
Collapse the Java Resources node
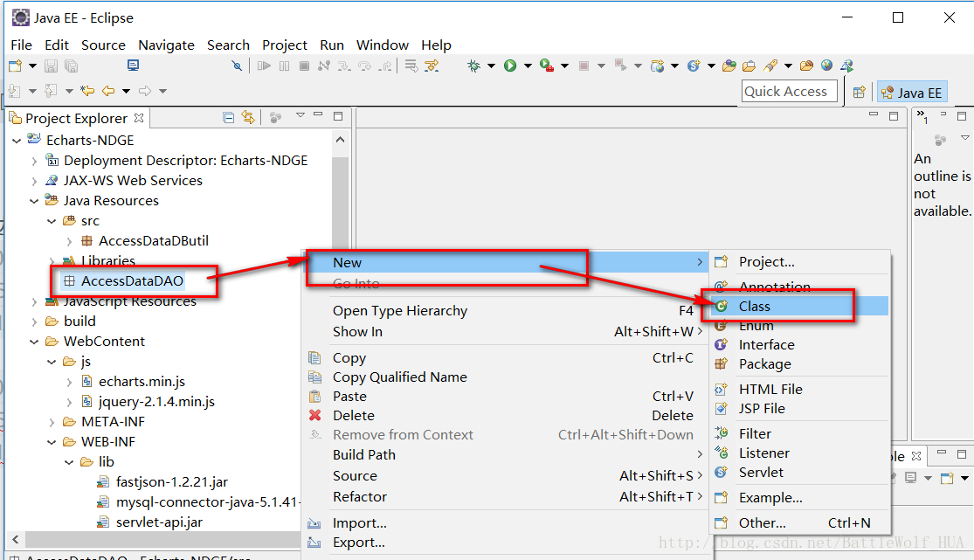(x=34, y=201)
